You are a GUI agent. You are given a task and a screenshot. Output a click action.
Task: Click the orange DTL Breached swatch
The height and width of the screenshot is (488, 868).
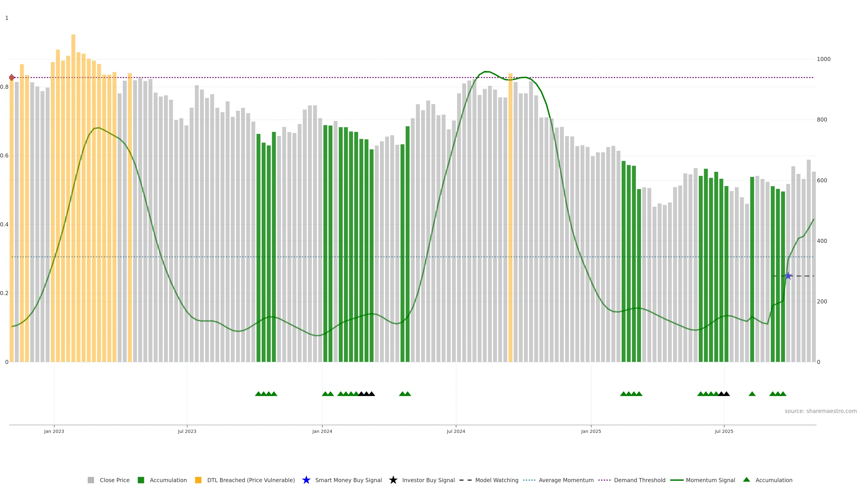(x=198, y=480)
